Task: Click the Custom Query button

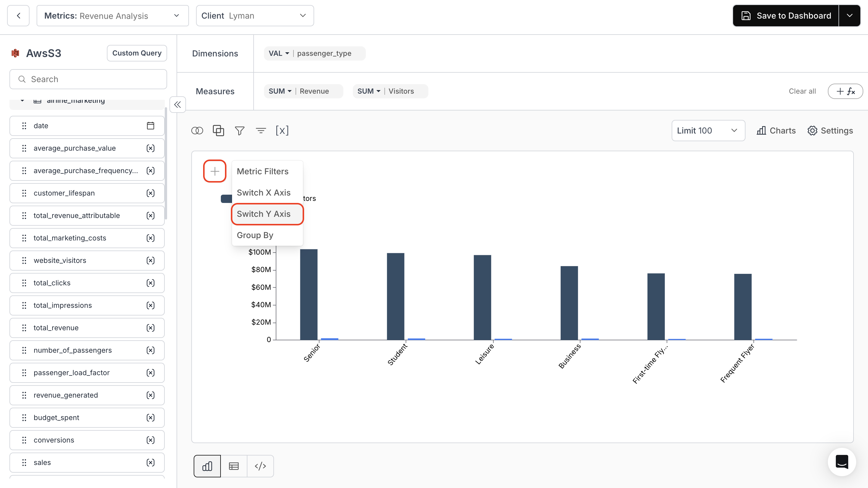Action: pos(137,53)
